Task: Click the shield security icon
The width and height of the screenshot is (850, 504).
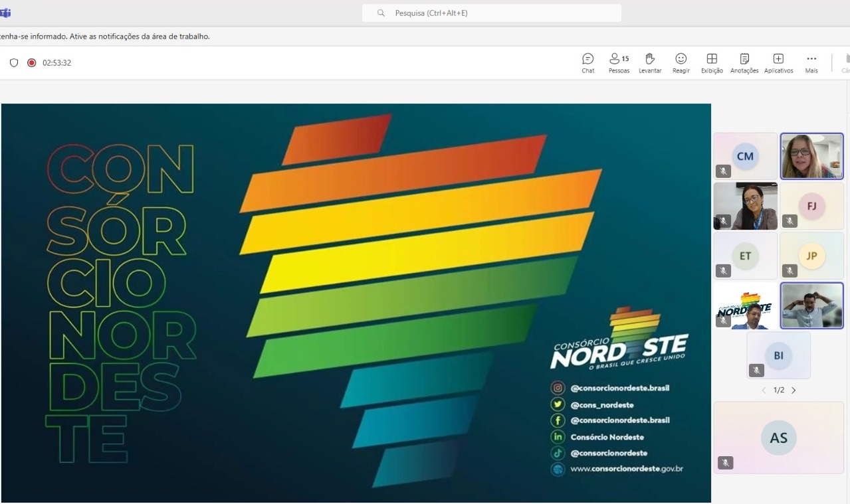Action: [14, 63]
